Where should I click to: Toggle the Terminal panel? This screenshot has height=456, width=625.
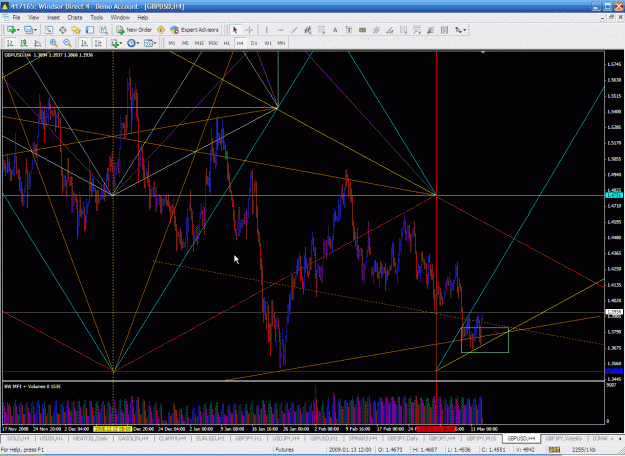pyautogui.click(x=90, y=30)
